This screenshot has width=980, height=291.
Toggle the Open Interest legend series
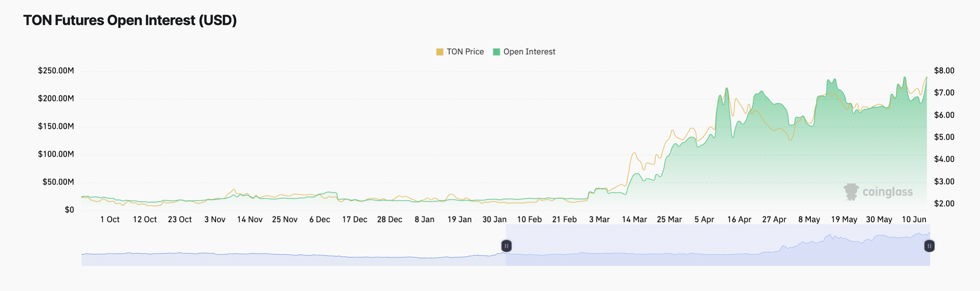tap(529, 52)
